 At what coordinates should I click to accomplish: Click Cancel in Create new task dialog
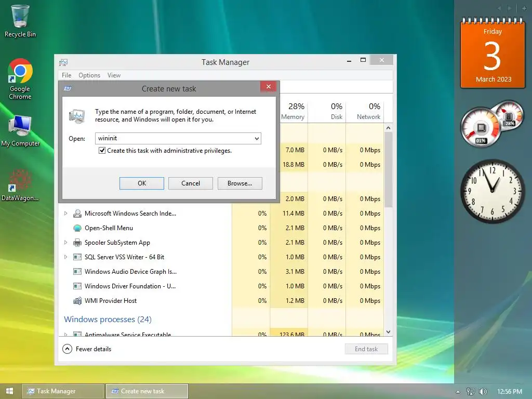point(191,183)
